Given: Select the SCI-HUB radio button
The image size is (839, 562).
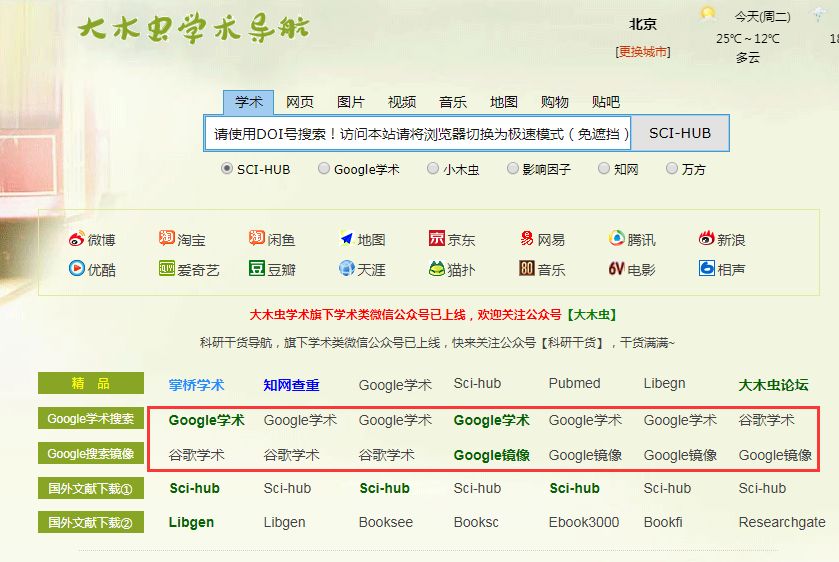Looking at the screenshot, I should coord(227,169).
